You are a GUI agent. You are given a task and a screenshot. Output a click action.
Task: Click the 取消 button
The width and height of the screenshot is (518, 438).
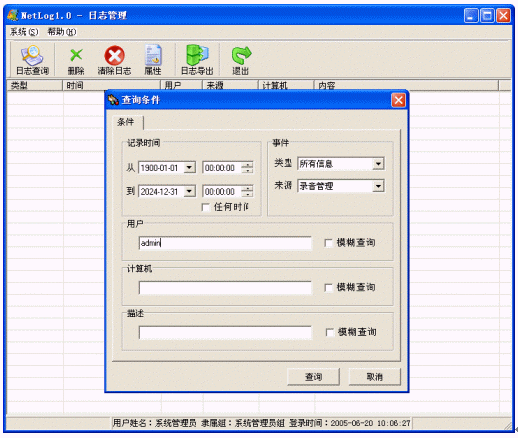click(375, 377)
